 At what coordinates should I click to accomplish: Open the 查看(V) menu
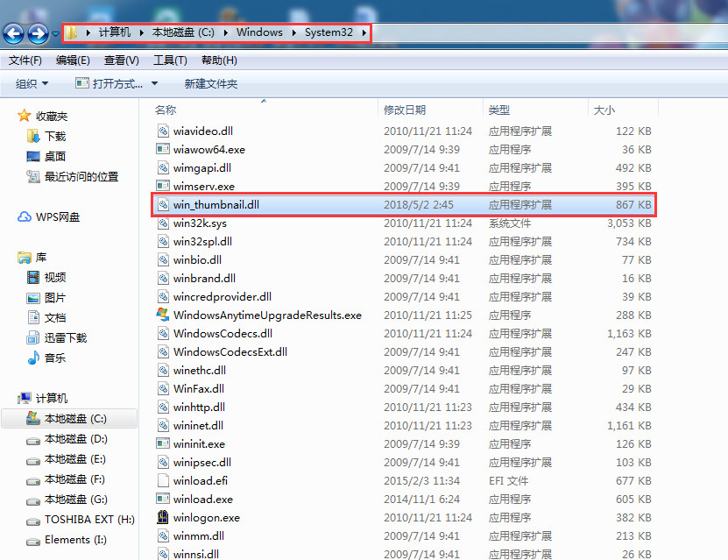point(121,60)
